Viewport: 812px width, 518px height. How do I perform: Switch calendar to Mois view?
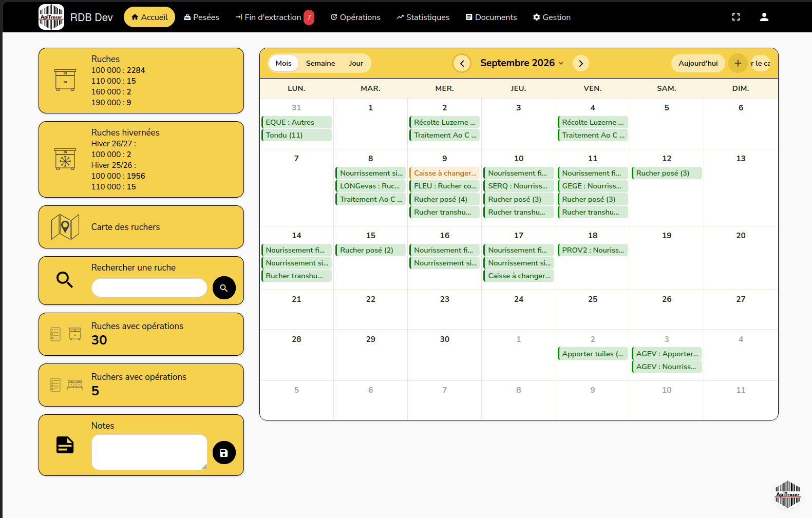click(x=284, y=63)
